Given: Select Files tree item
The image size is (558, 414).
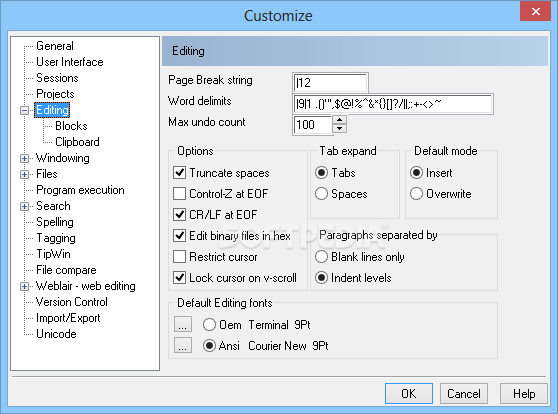Looking at the screenshot, I should (47, 174).
